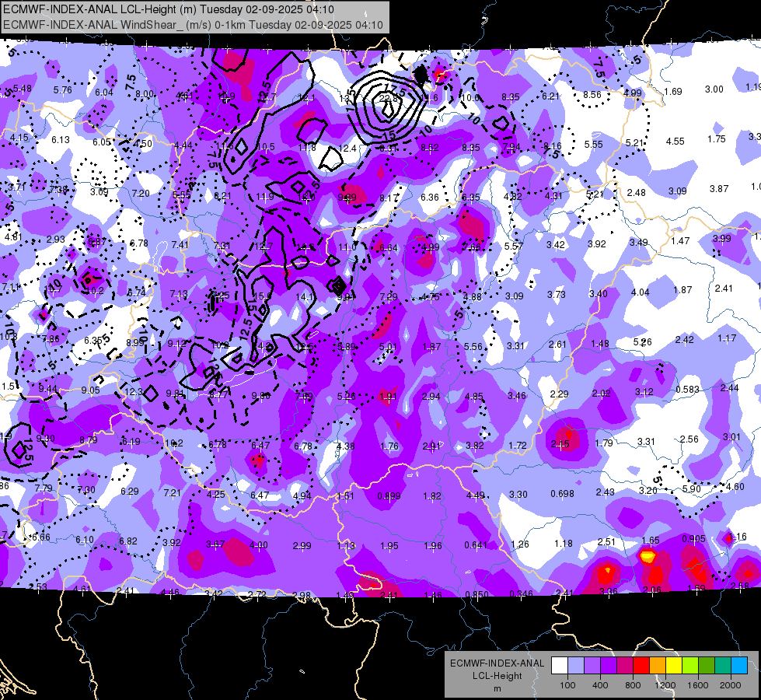Click the ECMWF-INDEX-ANAL legend heading
The image size is (761, 700).
click(497, 663)
